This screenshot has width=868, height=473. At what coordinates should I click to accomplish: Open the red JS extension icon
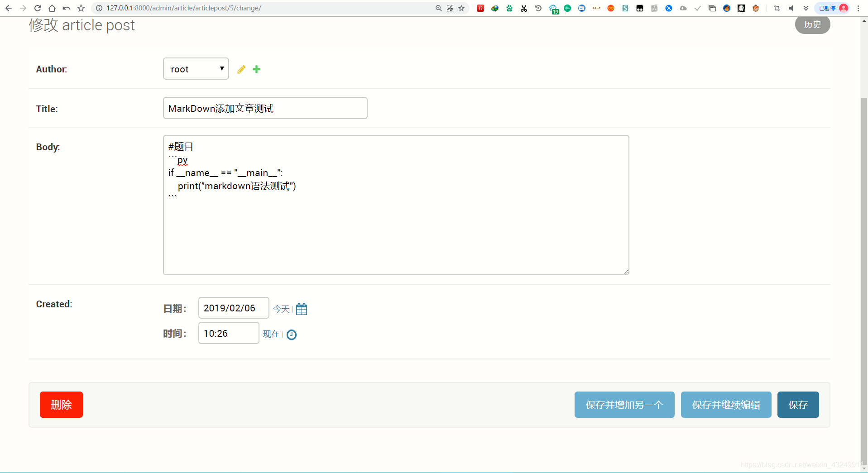[x=480, y=8]
